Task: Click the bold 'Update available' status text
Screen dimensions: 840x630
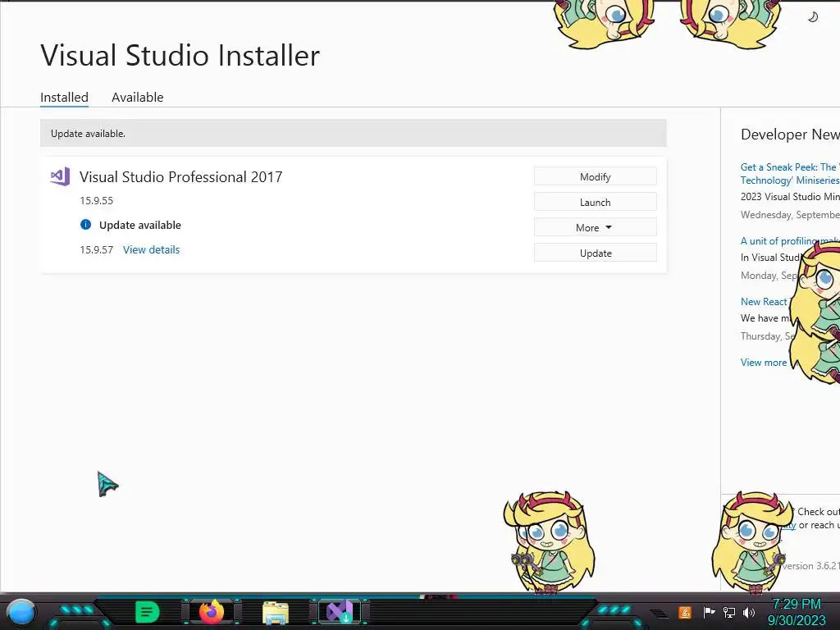Action: 139,225
